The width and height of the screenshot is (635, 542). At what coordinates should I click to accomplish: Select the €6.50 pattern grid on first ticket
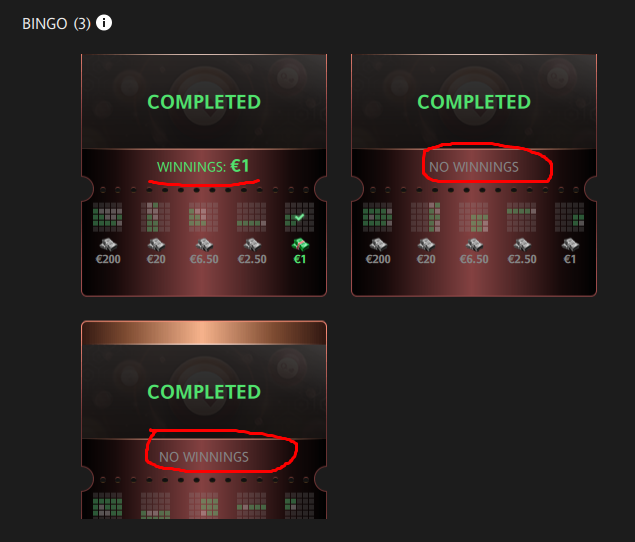(203, 217)
